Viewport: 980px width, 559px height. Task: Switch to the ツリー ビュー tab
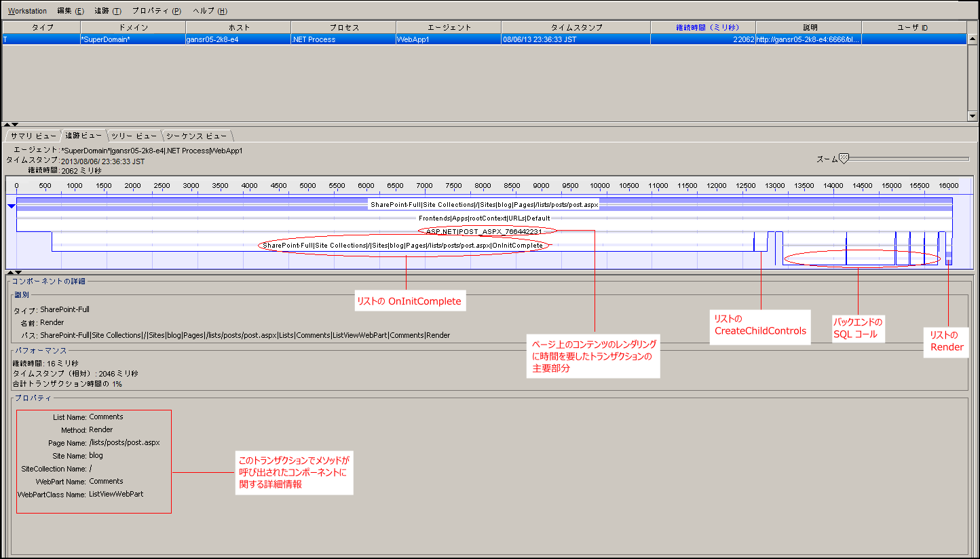(x=134, y=136)
